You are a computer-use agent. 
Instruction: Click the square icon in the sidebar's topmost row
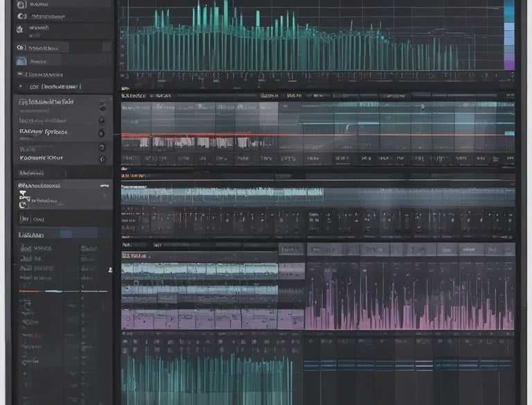[21, 4]
